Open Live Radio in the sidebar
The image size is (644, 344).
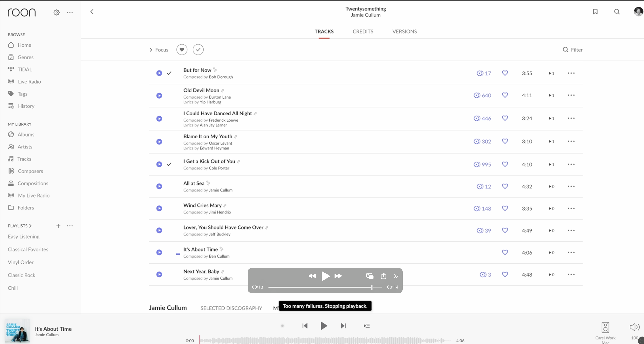25,82
